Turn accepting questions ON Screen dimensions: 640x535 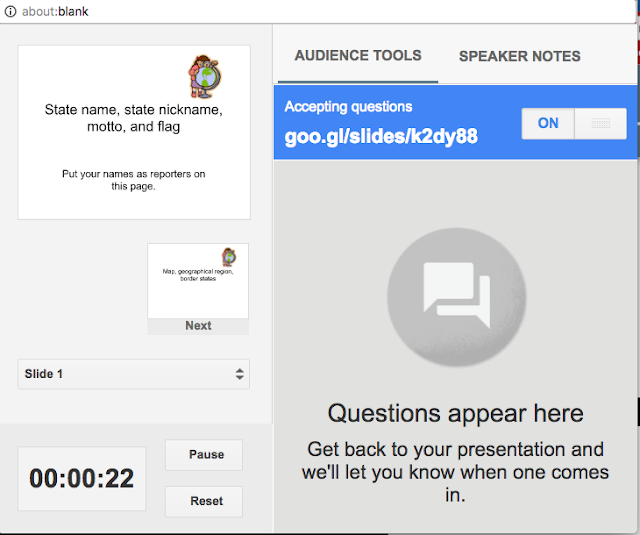tap(548, 123)
